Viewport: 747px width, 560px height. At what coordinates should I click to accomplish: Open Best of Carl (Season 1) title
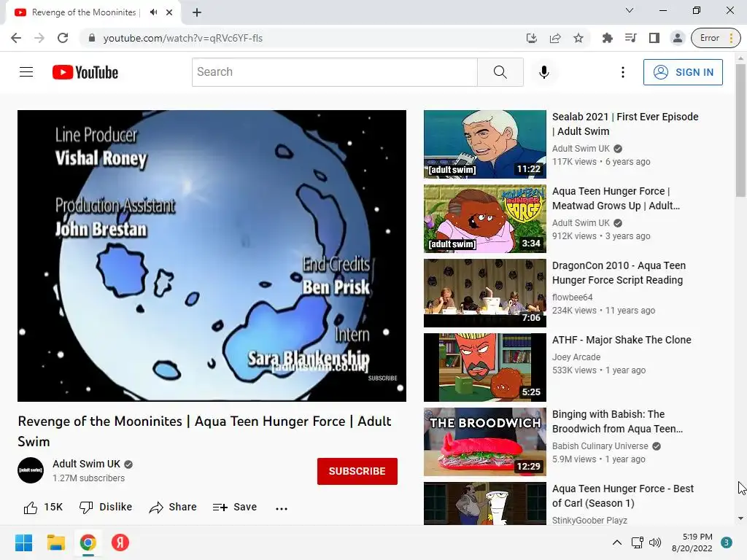point(623,496)
